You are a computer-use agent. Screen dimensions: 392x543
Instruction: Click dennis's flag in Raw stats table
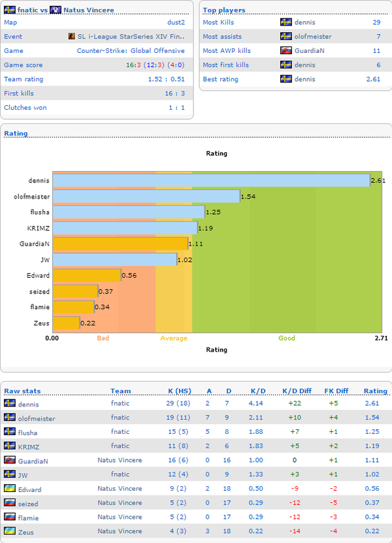click(x=10, y=403)
